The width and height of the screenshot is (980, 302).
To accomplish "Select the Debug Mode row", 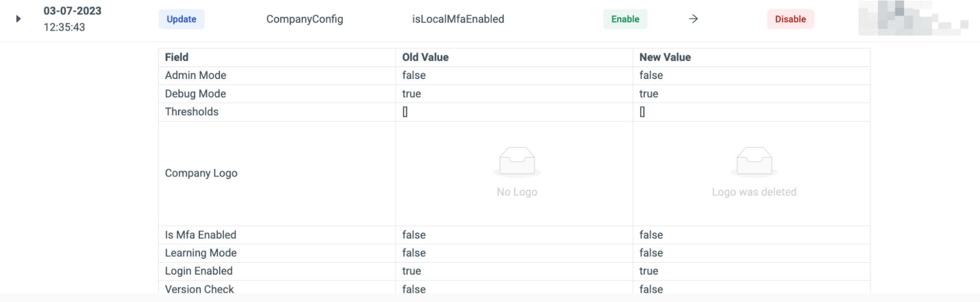I will pyautogui.click(x=514, y=94).
